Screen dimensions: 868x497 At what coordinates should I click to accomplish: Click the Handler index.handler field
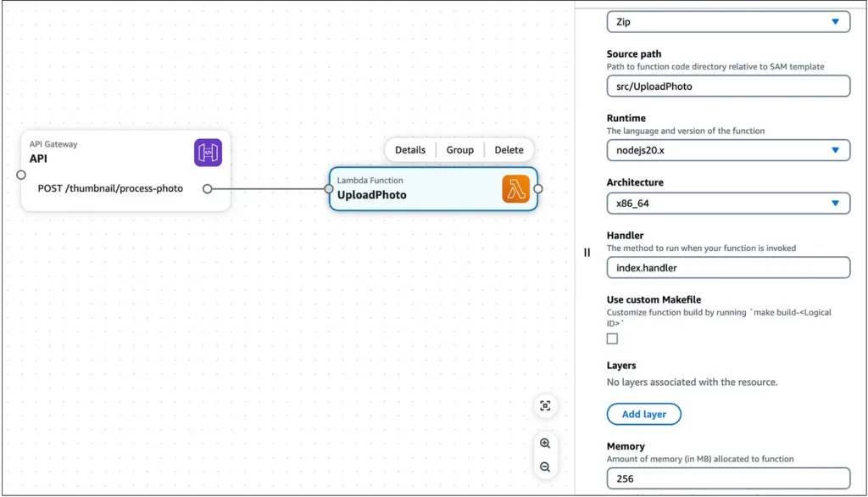pyautogui.click(x=728, y=268)
